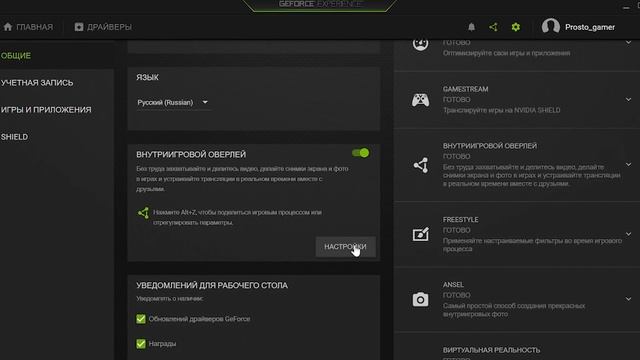The width and height of the screenshot is (640, 360).
Task: Expand the GAMESTREAM feature row chevron
Action: pyautogui.click(x=628, y=100)
